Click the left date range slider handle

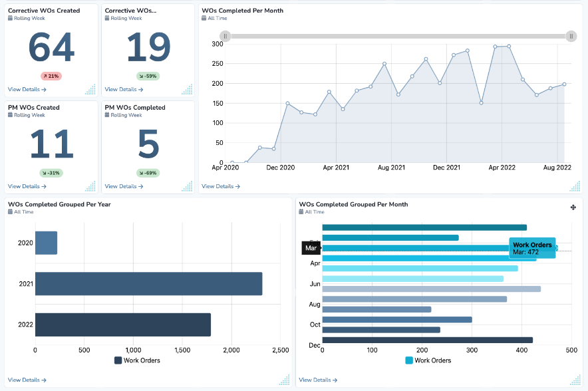pos(225,36)
